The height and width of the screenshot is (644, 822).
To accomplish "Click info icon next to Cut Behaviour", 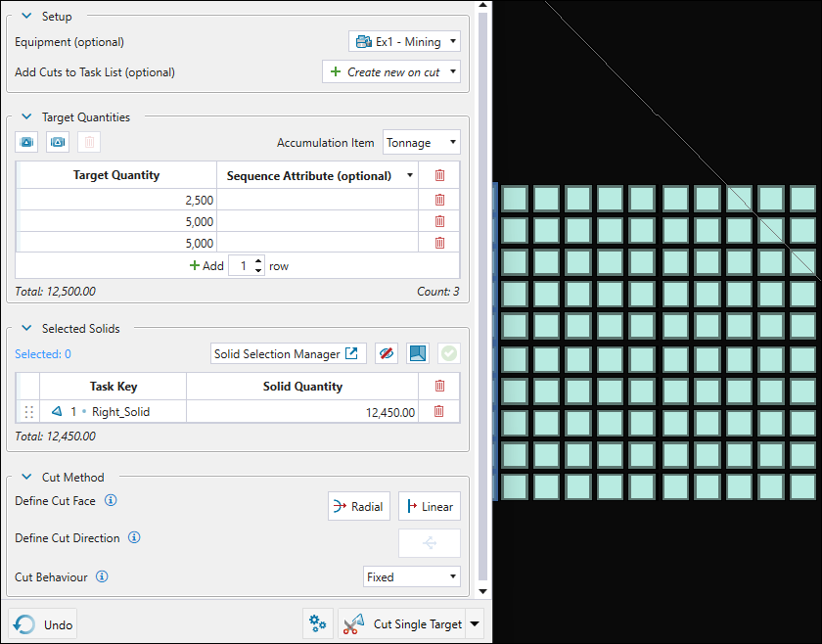I will click(x=102, y=577).
